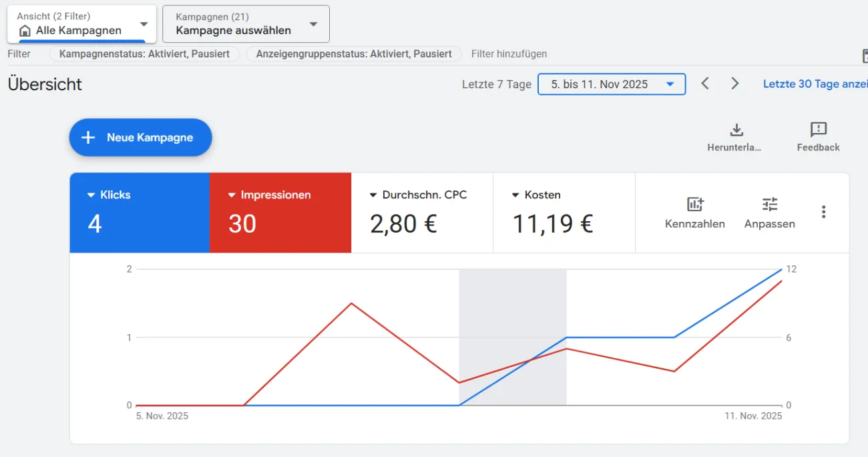Click the house icon in Ansicht selector

(x=25, y=31)
